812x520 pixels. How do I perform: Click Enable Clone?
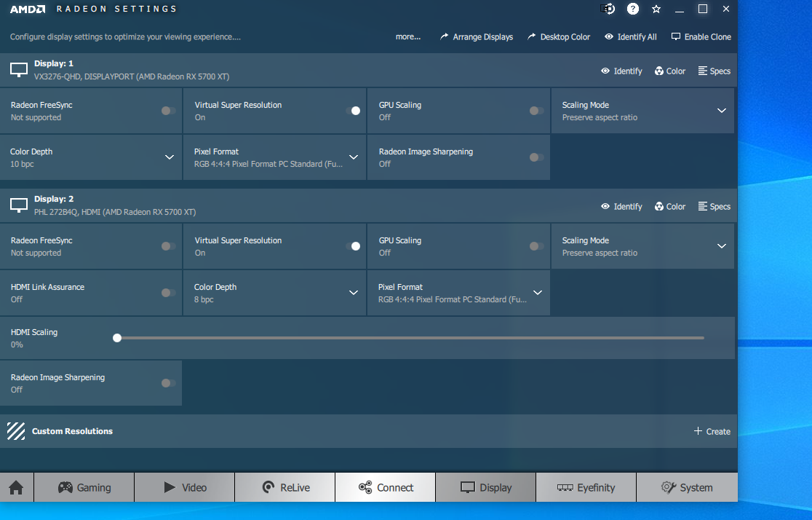[x=701, y=37]
